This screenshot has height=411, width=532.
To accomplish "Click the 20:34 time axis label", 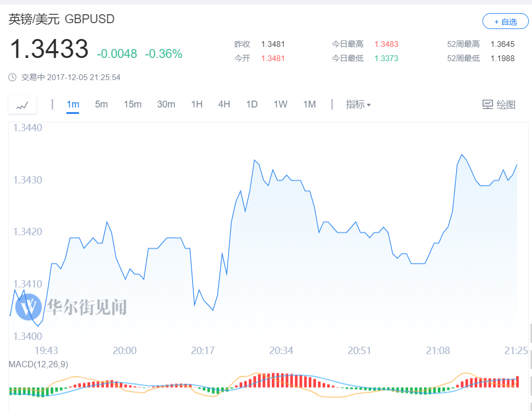I will [281, 351].
